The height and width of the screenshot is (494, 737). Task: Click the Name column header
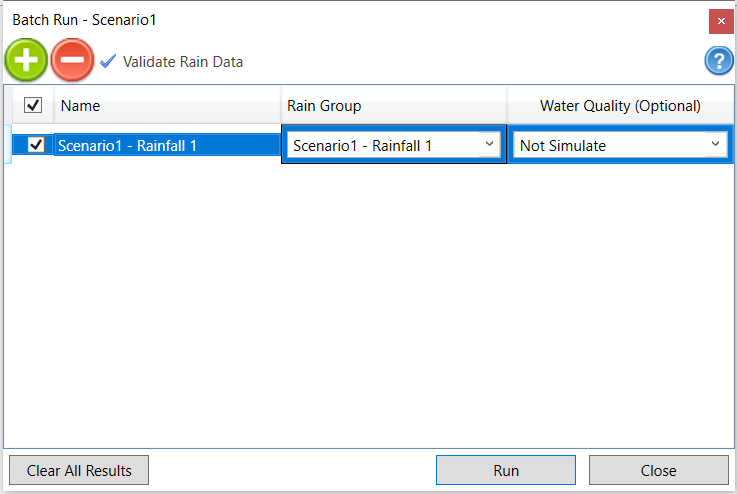click(166, 105)
